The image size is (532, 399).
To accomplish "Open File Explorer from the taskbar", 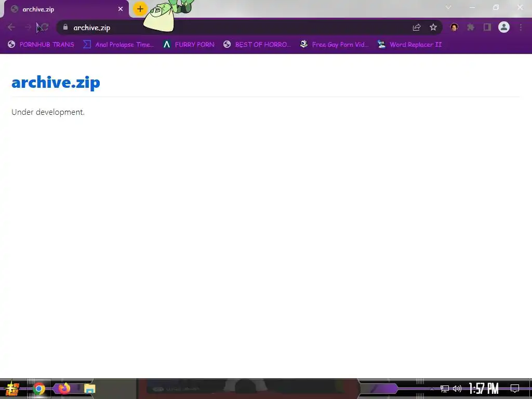I will (x=89, y=389).
